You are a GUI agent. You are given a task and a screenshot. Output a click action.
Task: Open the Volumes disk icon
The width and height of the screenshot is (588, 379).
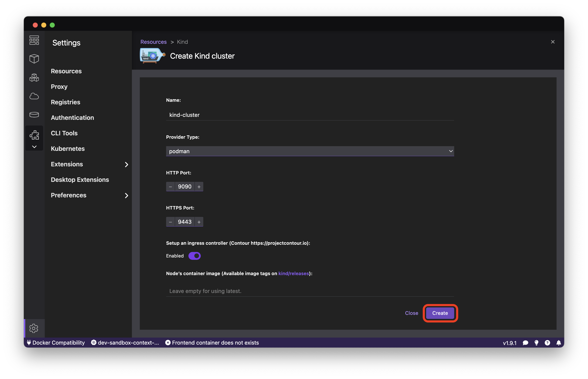(34, 115)
